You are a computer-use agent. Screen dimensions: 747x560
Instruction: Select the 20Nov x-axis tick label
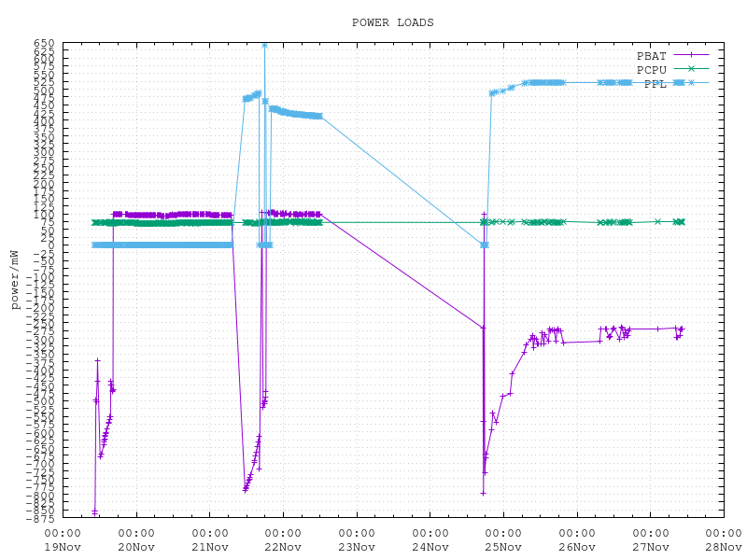[136, 546]
